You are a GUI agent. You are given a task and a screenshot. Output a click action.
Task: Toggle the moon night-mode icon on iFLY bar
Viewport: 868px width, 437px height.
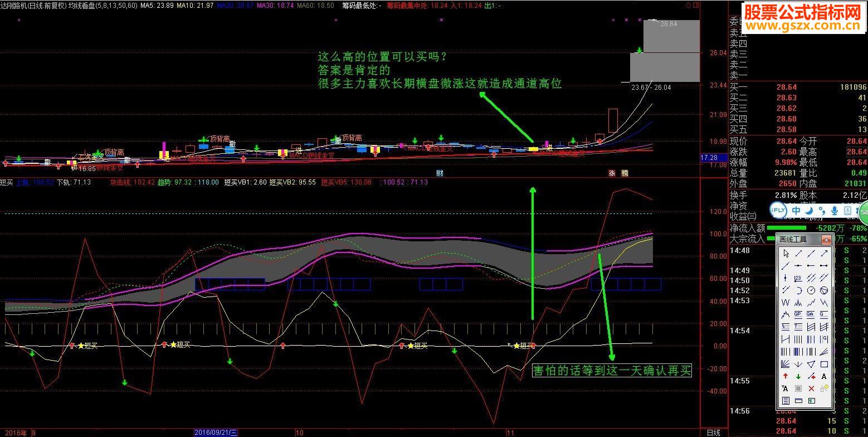(809, 210)
